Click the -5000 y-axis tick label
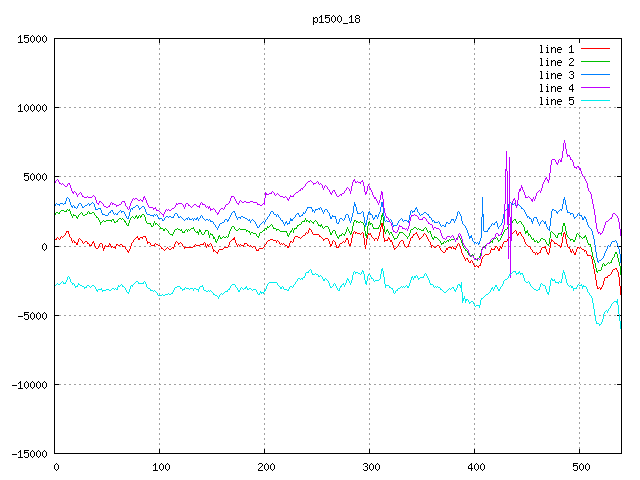The width and height of the screenshot is (640, 480). (31, 315)
